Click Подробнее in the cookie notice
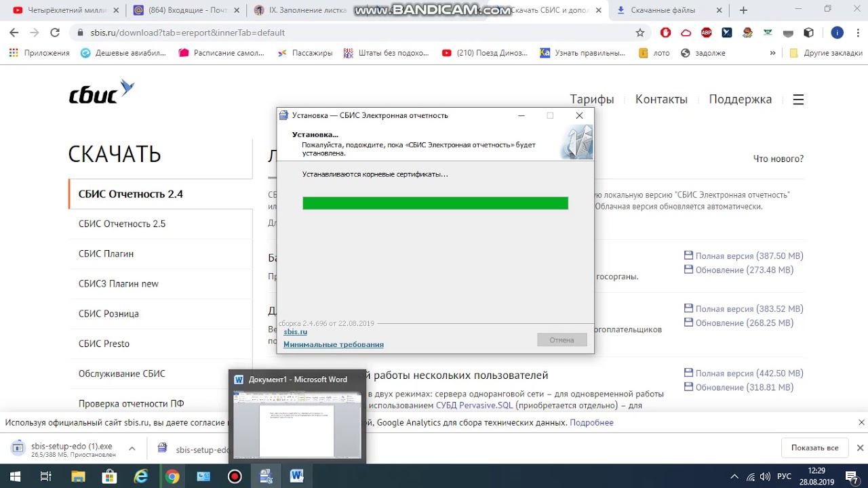Viewport: 868px width, 488px height. pyautogui.click(x=591, y=422)
